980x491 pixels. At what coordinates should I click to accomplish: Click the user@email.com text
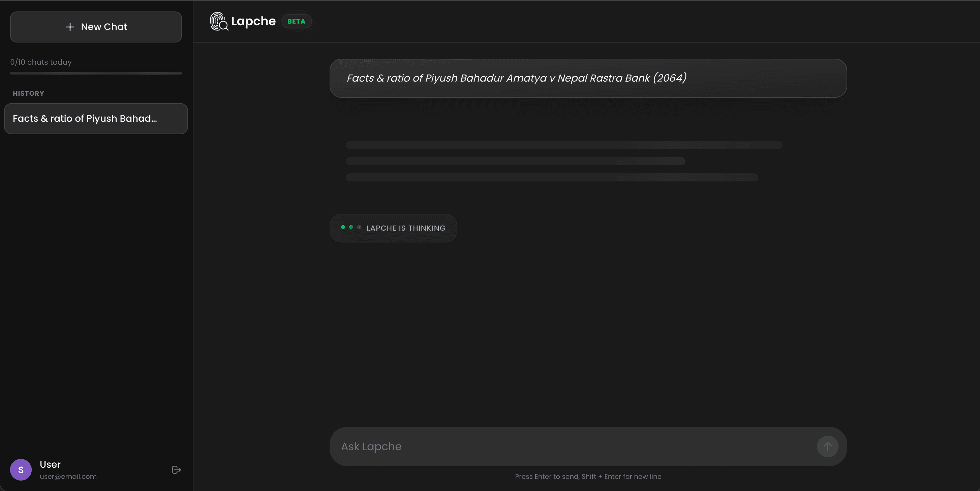[68, 476]
